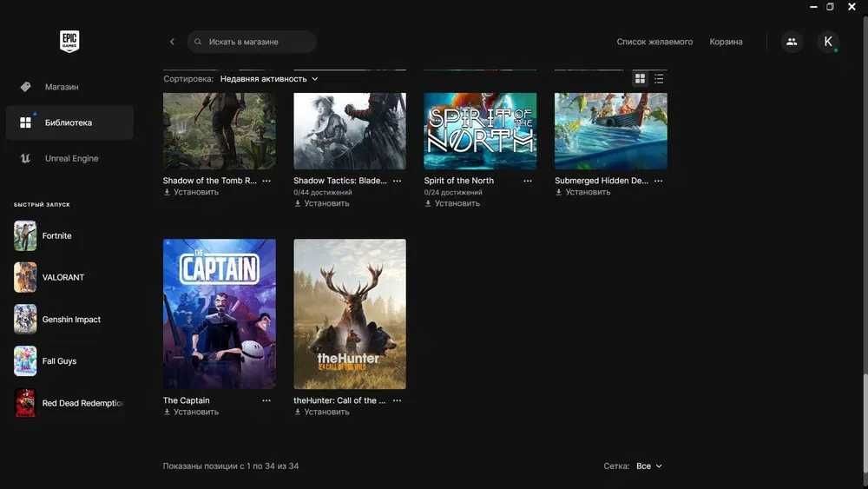Open Unreal Engine section
This screenshot has height=489, width=868.
tap(69, 158)
